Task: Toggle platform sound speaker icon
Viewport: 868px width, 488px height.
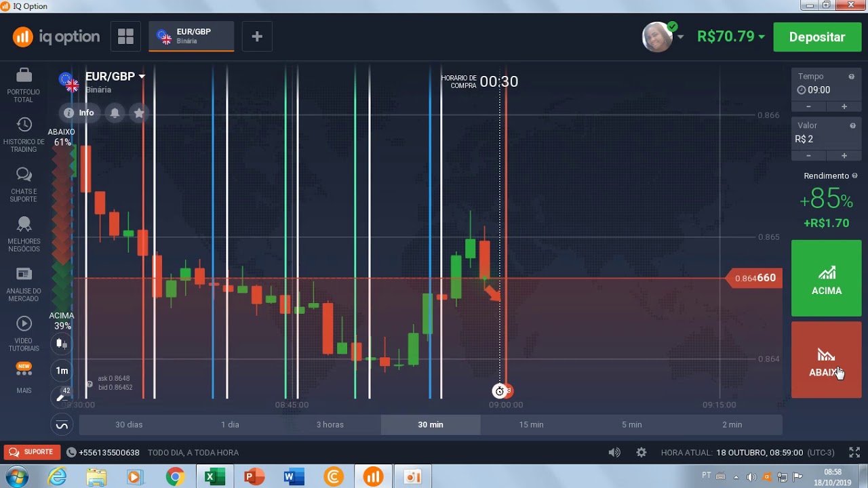Action: pyautogui.click(x=614, y=452)
